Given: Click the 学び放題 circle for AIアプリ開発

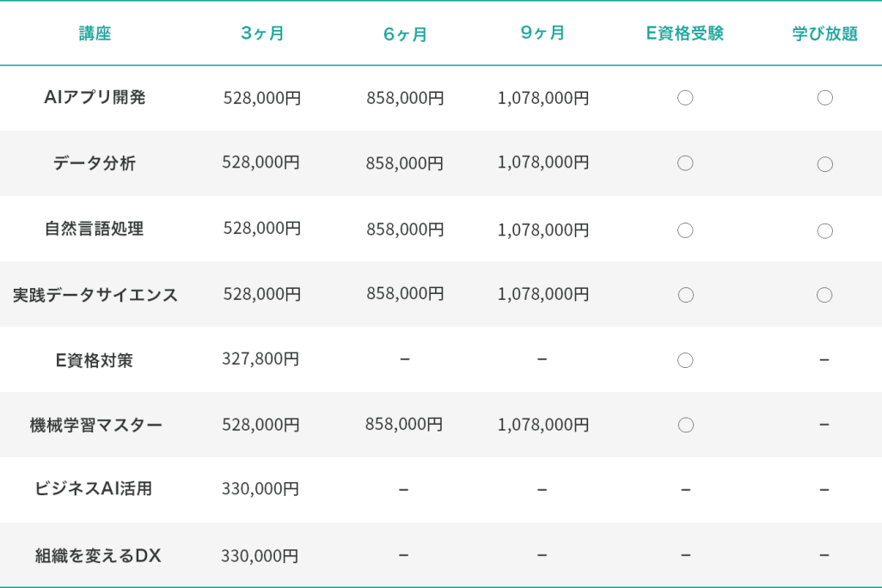Looking at the screenshot, I should [x=824, y=98].
